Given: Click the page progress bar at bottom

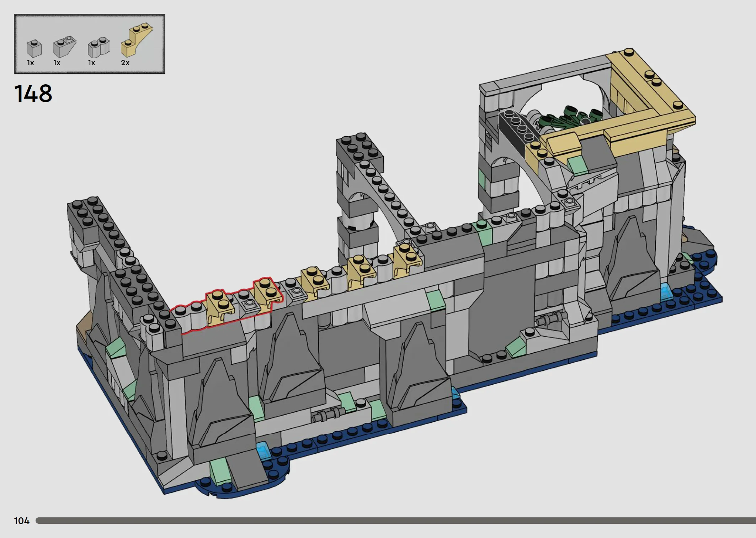Looking at the screenshot, I should click(x=396, y=521).
